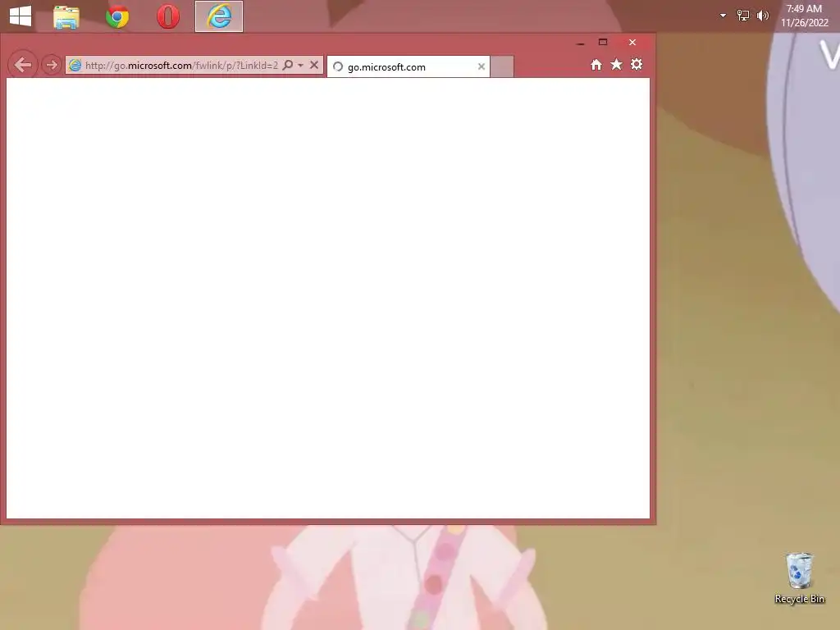Maximize the Internet Explorer window
Image resolution: width=840 pixels, height=630 pixels.
pyautogui.click(x=603, y=43)
